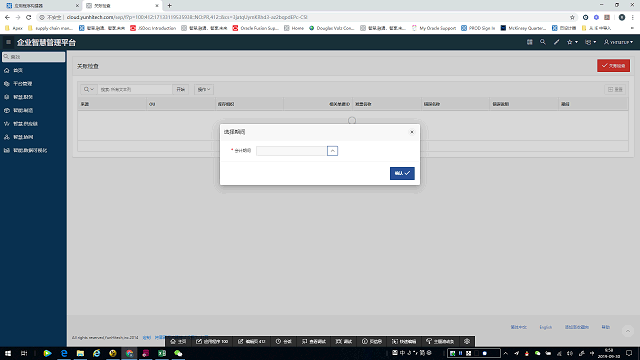This screenshot has width=640, height=360.
Task: Launch Microsoft Edge from the taskbar
Action: (64, 353)
